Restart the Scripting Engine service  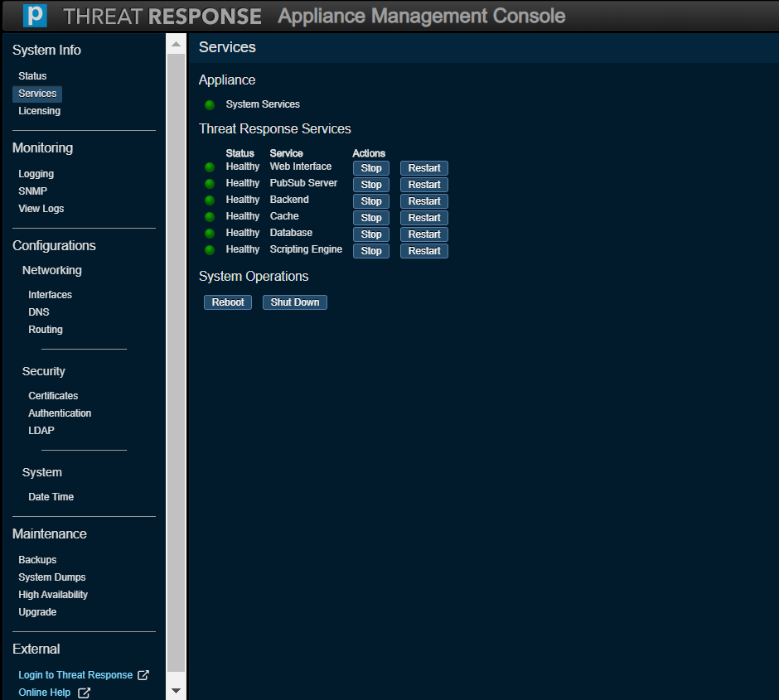[x=424, y=251]
